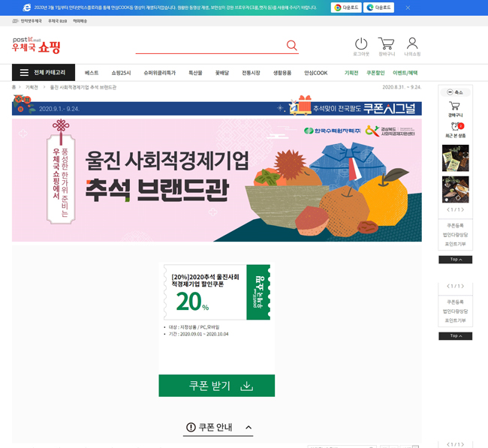This screenshot has height=448, width=488.
Task: Click the 쿠폰시그널 coupon banner
Action: [217, 108]
